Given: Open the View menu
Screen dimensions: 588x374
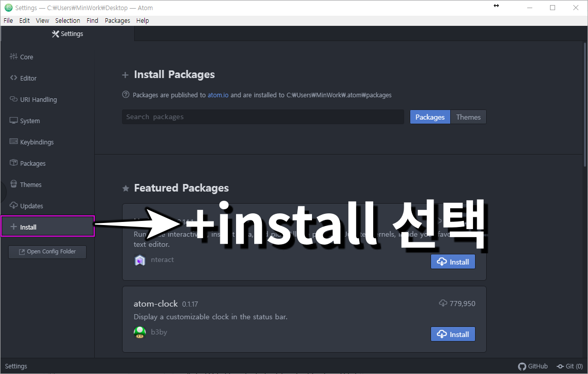Looking at the screenshot, I should [x=43, y=21].
